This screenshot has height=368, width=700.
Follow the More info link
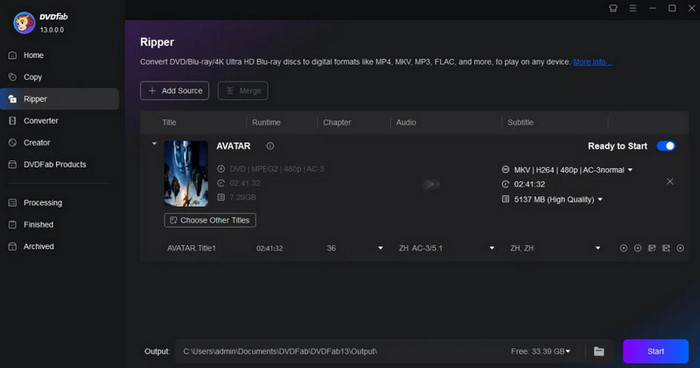[592, 62]
